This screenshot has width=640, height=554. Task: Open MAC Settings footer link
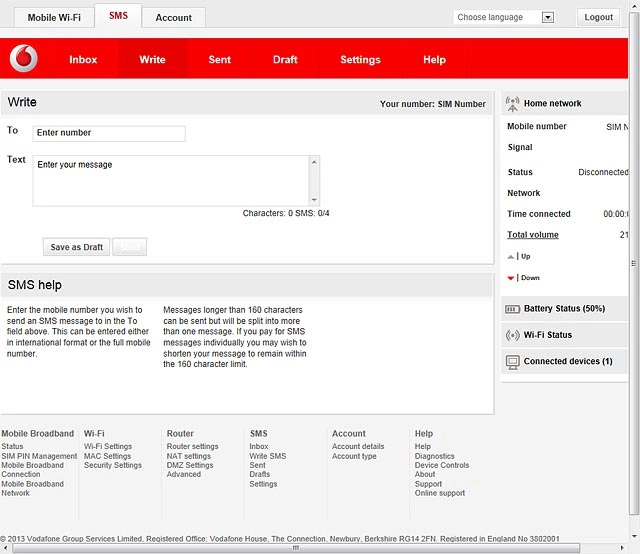[x=107, y=456]
